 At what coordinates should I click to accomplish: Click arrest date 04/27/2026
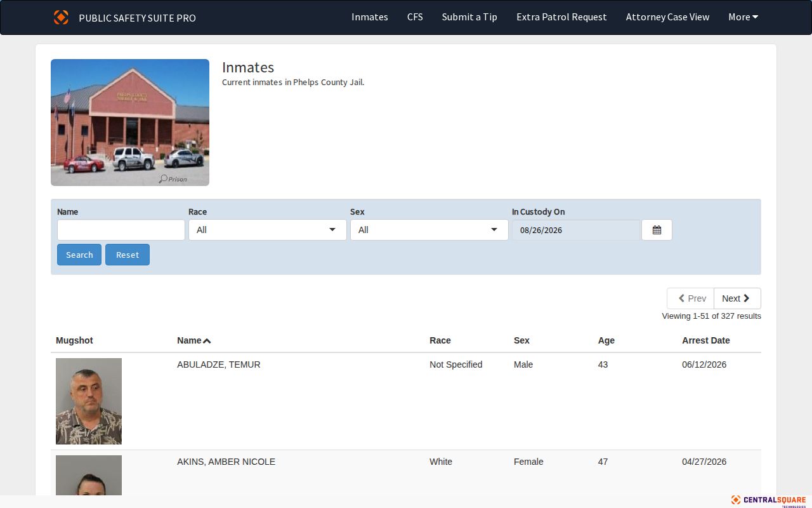tap(704, 462)
